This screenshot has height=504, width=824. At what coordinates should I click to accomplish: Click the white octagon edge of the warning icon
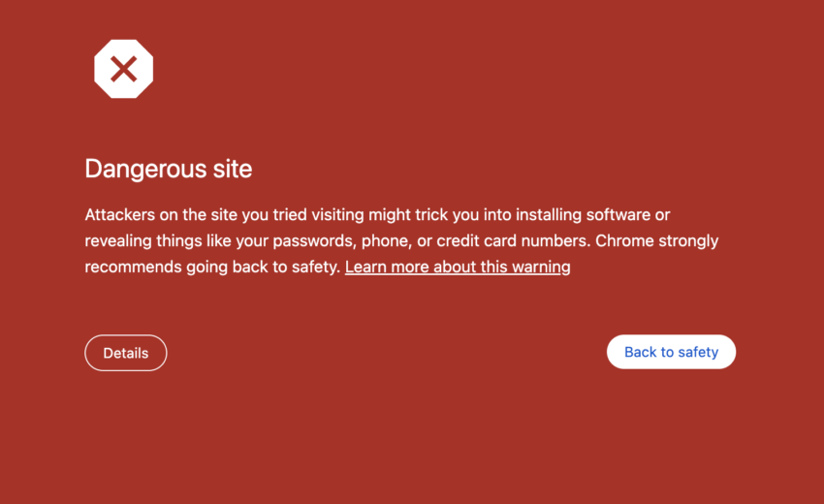tap(99, 69)
